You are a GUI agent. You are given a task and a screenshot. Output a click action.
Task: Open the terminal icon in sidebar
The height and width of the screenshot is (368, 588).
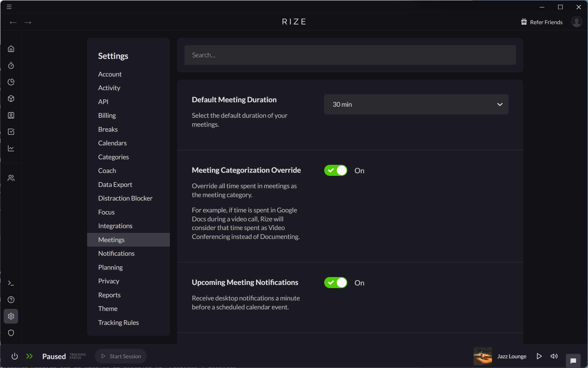[x=11, y=283]
